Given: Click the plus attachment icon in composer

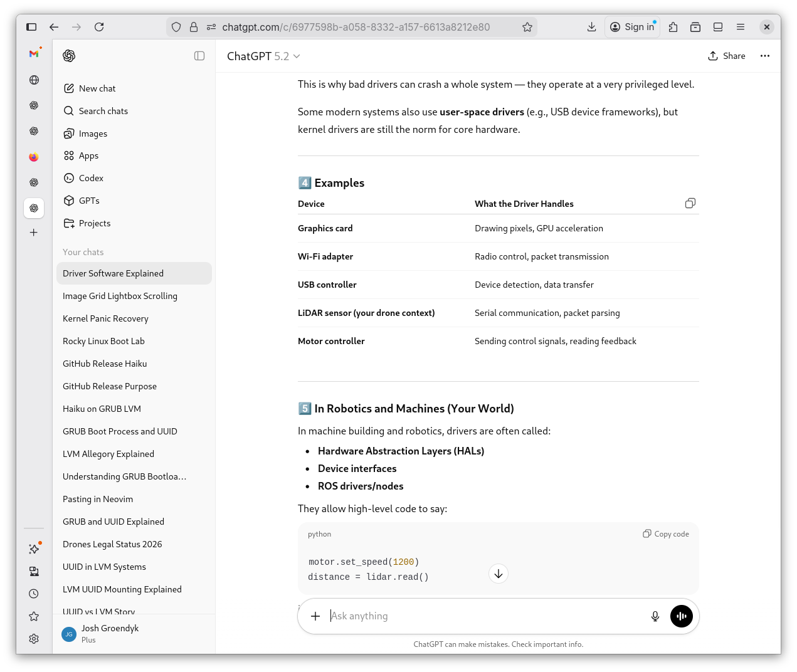Looking at the screenshot, I should [315, 616].
